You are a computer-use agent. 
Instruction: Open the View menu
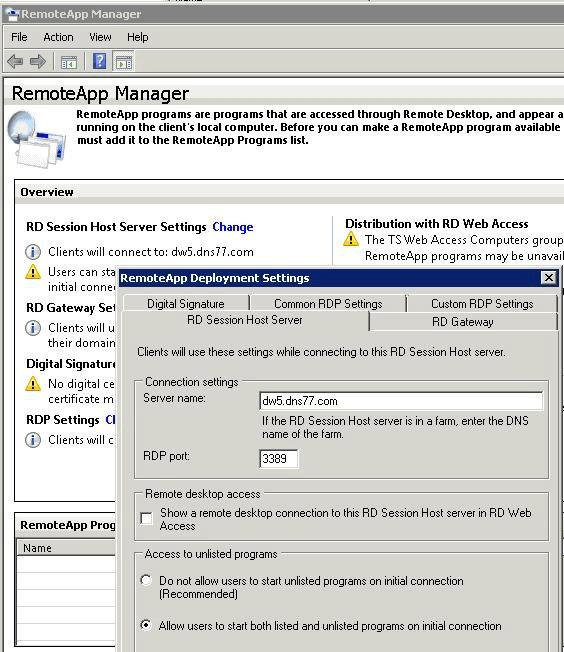(x=100, y=37)
